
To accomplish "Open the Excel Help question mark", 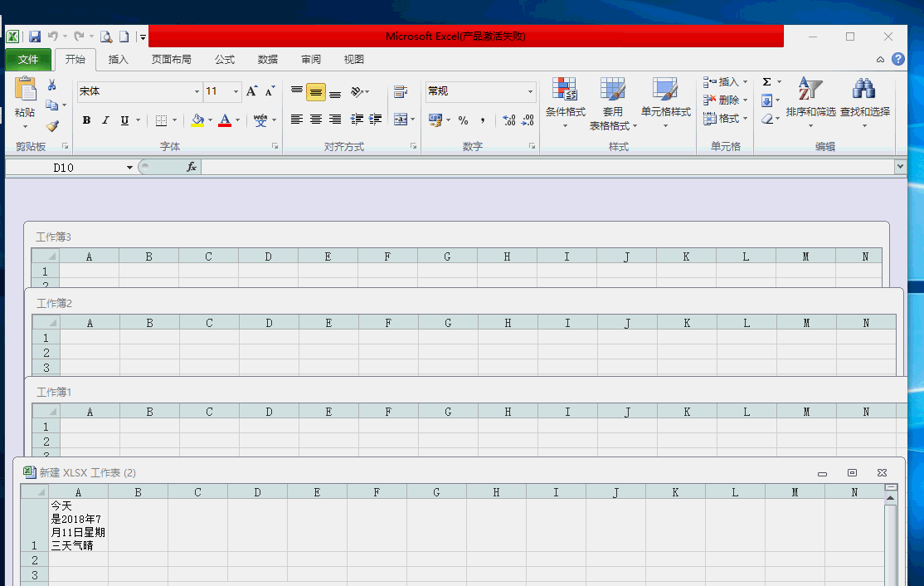I will click(x=898, y=59).
